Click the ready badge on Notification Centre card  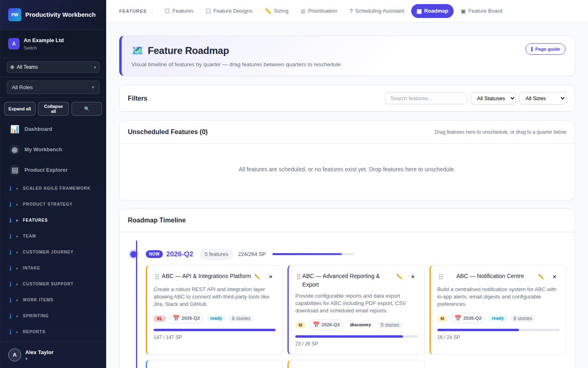[498, 319]
